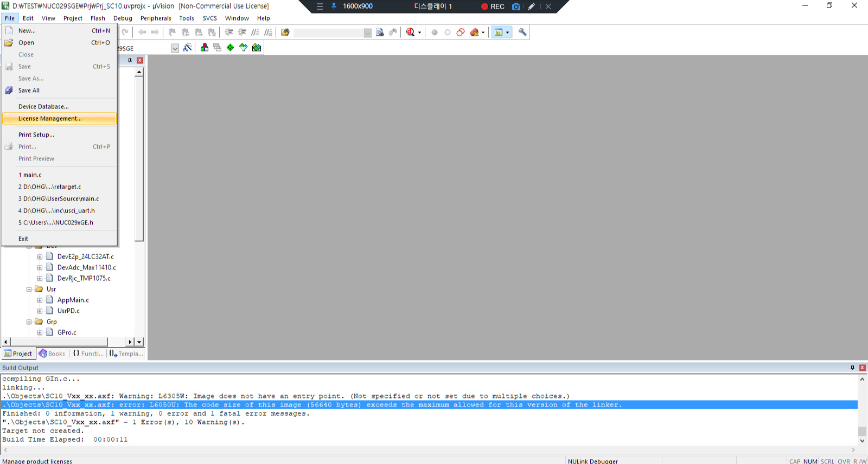Select Open in the File menu
The width and height of the screenshot is (868, 464).
click(59, 43)
